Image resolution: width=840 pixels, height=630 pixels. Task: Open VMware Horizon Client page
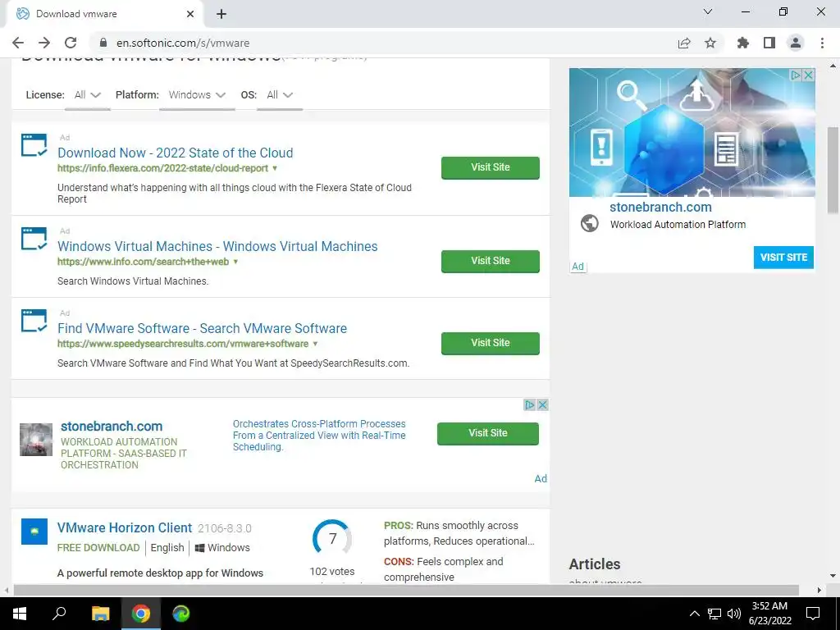click(125, 527)
